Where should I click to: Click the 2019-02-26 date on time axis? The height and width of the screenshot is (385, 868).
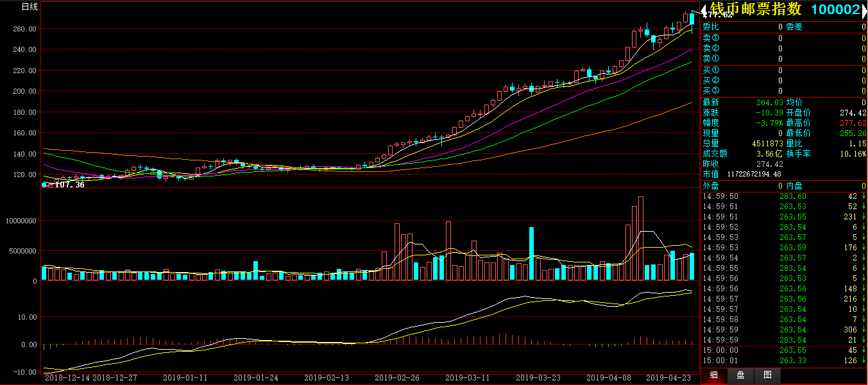point(396,378)
